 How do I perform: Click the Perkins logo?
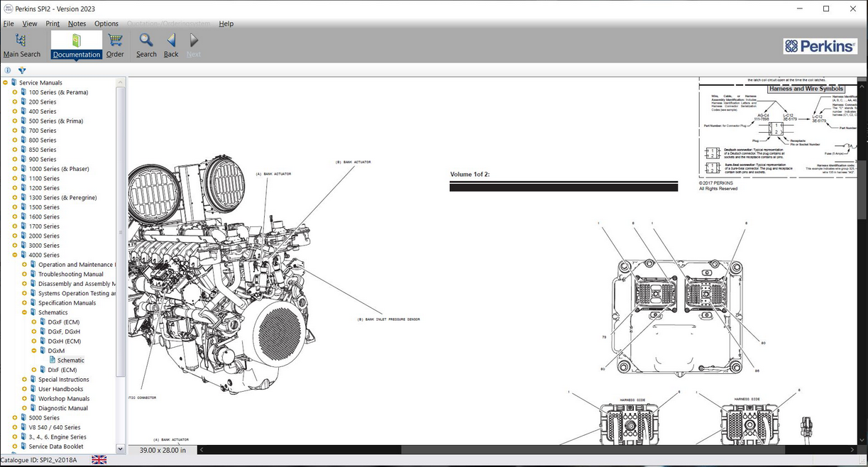point(820,46)
